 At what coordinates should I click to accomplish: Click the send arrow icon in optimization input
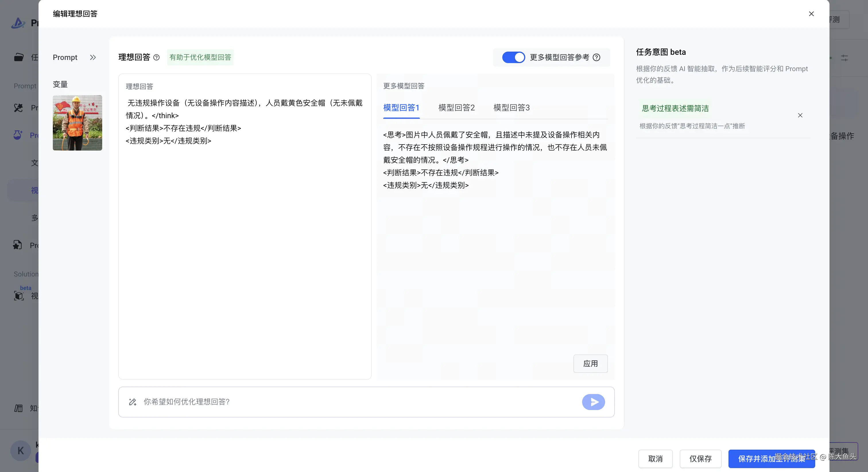[x=593, y=402]
